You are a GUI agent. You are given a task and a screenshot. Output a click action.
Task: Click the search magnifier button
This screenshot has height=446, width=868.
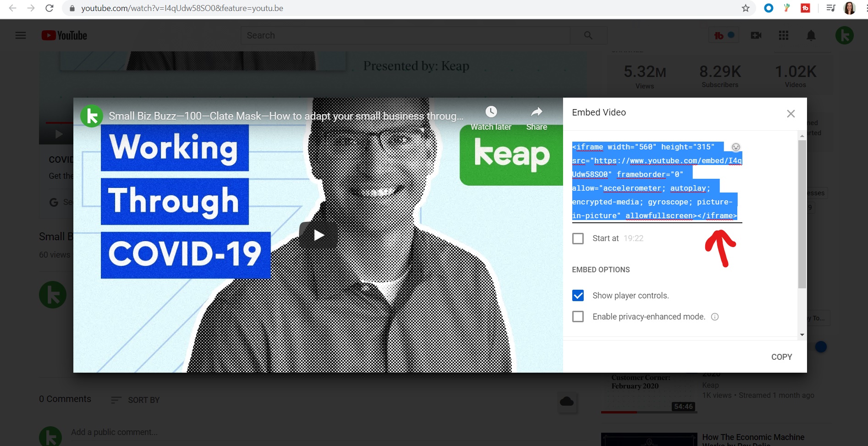588,35
